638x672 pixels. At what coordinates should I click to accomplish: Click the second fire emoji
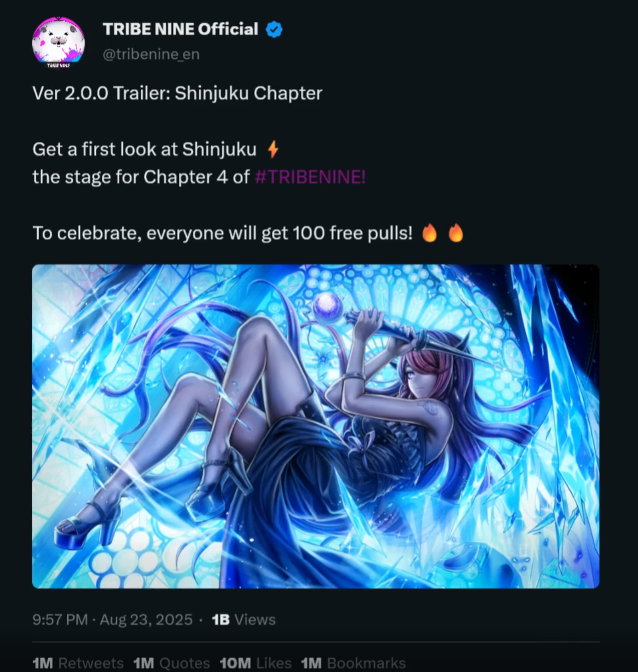pos(456,233)
